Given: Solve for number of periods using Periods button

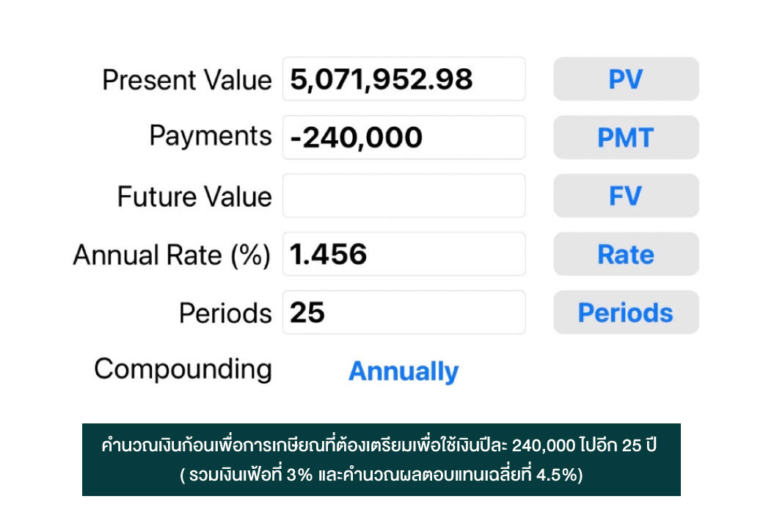Looking at the screenshot, I should (x=626, y=313).
